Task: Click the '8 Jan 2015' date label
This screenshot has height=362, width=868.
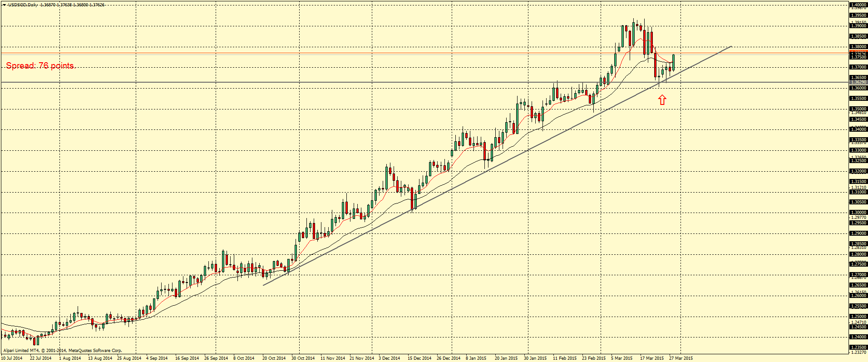Action: tap(477, 358)
